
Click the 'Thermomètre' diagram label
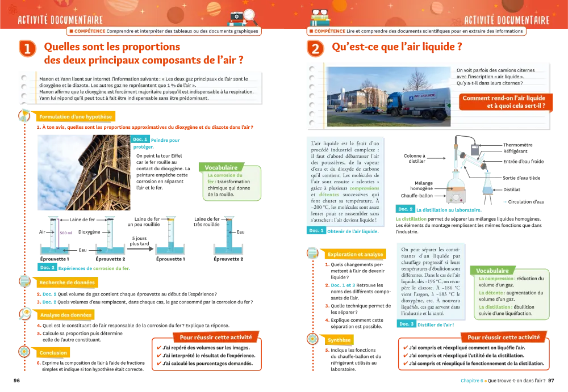pos(517,145)
